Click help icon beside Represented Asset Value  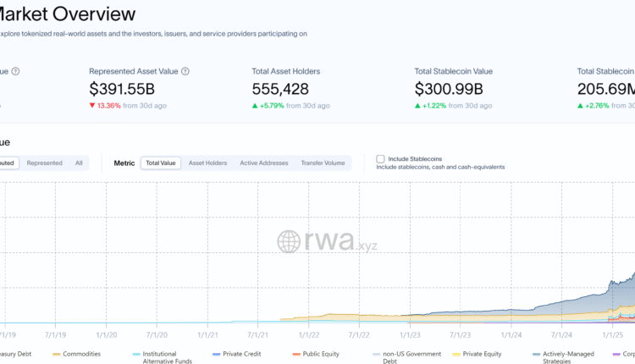coord(185,72)
